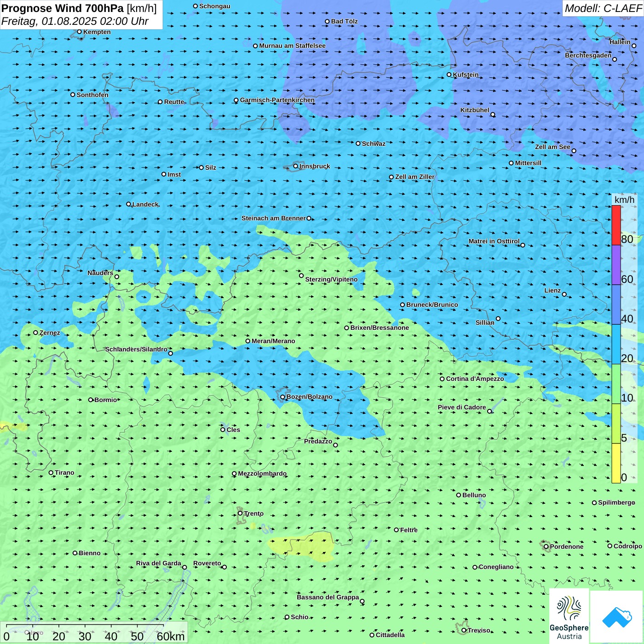Viewport: 644px width, 644px height.
Task: Click the 'Mezzolombardo' label
Action: (263, 473)
